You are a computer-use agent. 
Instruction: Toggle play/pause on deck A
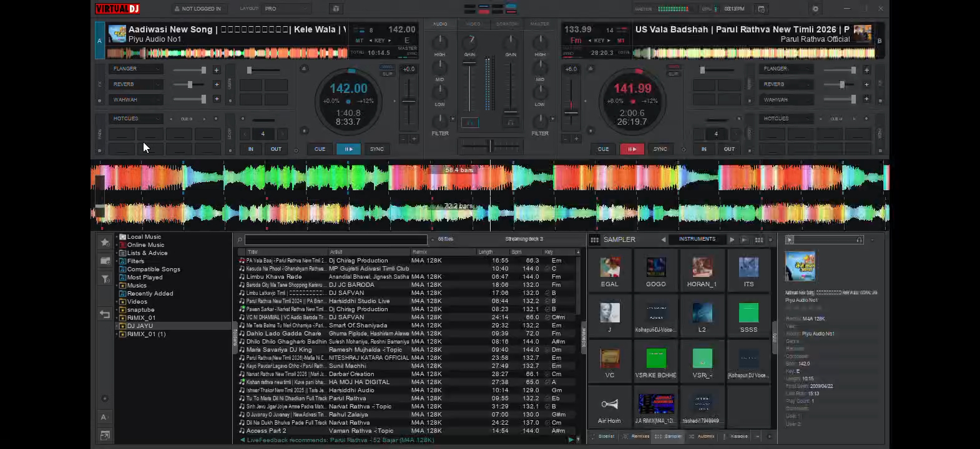pyautogui.click(x=348, y=149)
